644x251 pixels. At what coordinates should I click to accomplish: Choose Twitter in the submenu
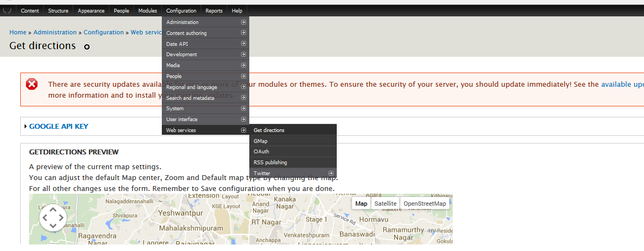point(293,173)
